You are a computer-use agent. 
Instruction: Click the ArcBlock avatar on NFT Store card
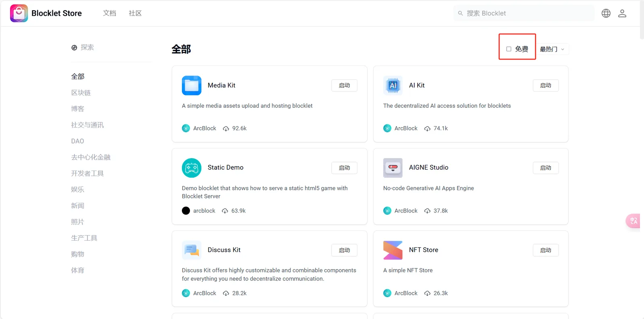coord(387,293)
